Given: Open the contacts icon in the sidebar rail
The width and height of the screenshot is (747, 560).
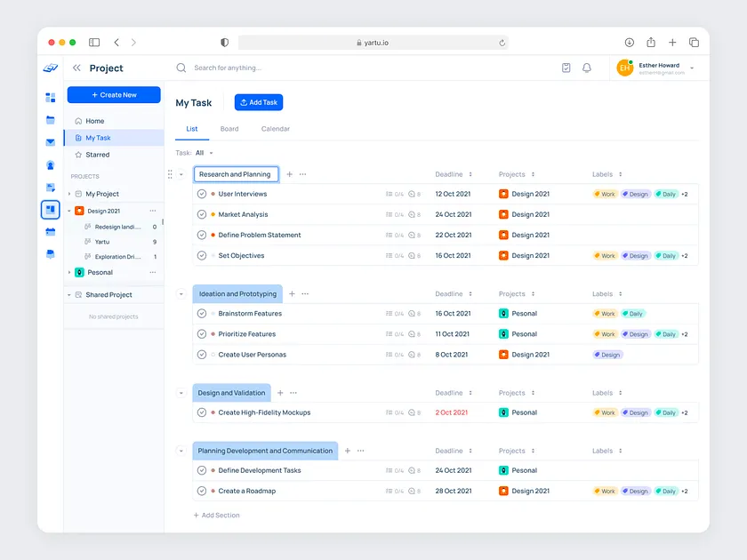Looking at the screenshot, I should (x=51, y=165).
